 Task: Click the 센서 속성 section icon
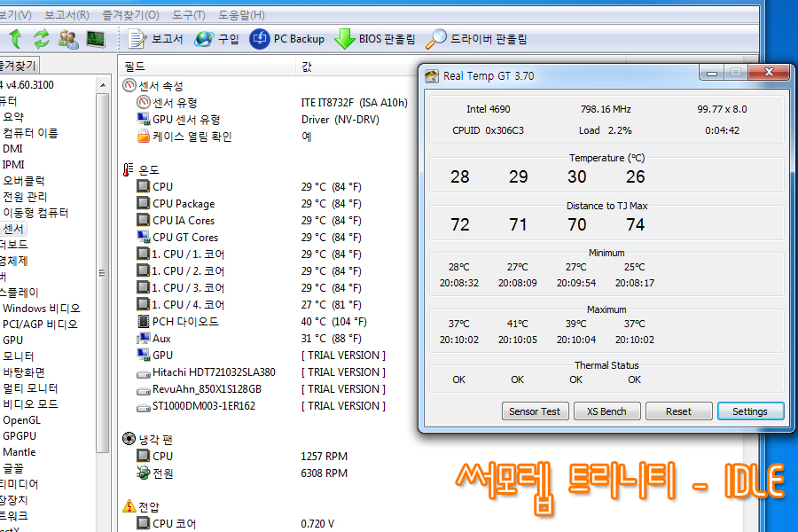tap(129, 85)
